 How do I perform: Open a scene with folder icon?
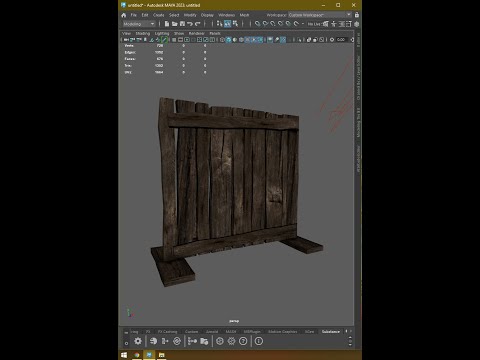click(x=174, y=24)
